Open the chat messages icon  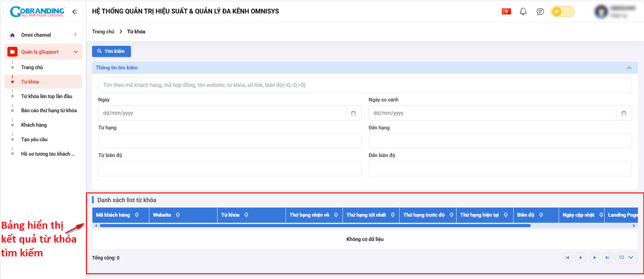pyautogui.click(x=540, y=11)
